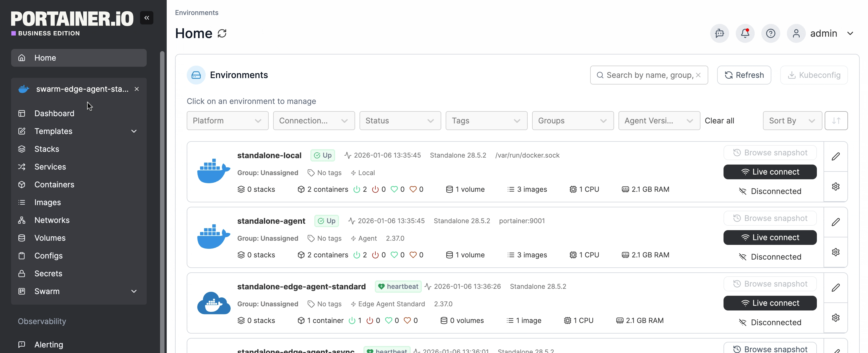Click the Clear all filters link
The height and width of the screenshot is (353, 868).
pyautogui.click(x=719, y=121)
